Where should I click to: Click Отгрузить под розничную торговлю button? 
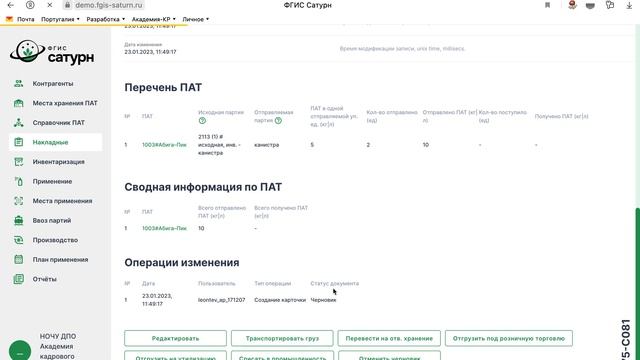coord(509,338)
